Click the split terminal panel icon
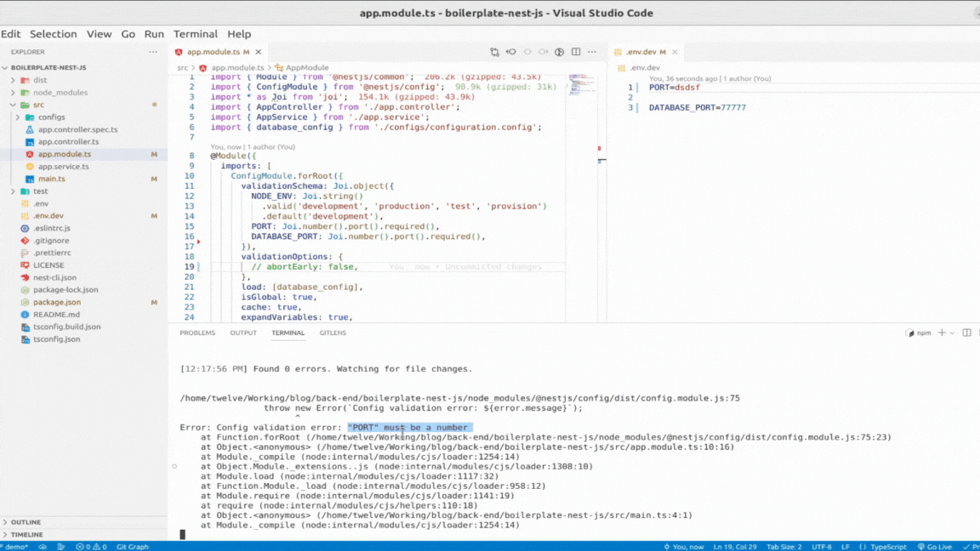The height and width of the screenshot is (551, 980). [966, 332]
